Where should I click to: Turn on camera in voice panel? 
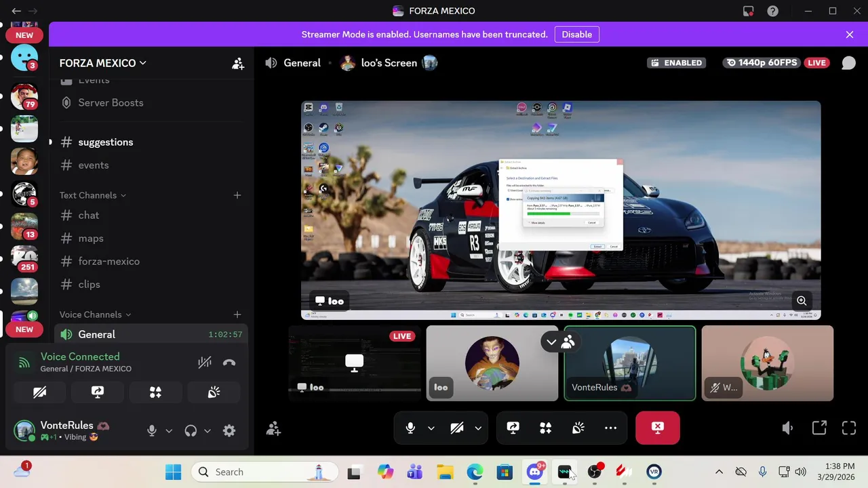(x=39, y=392)
